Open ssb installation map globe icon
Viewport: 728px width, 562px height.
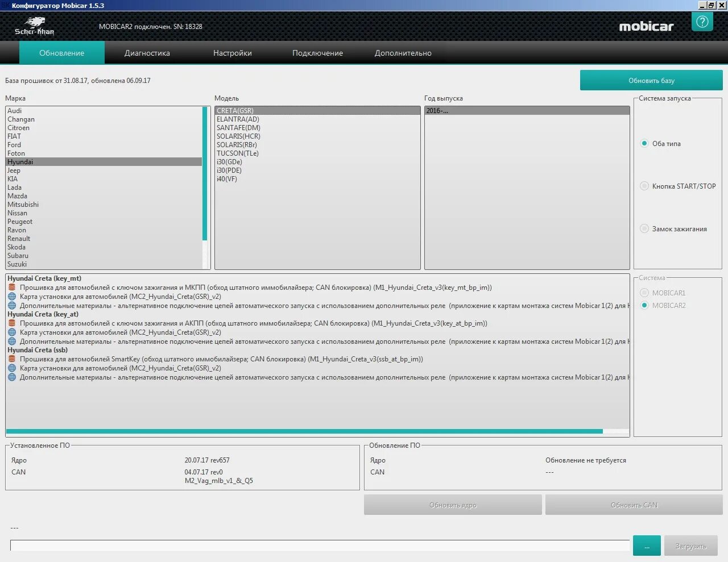point(12,368)
